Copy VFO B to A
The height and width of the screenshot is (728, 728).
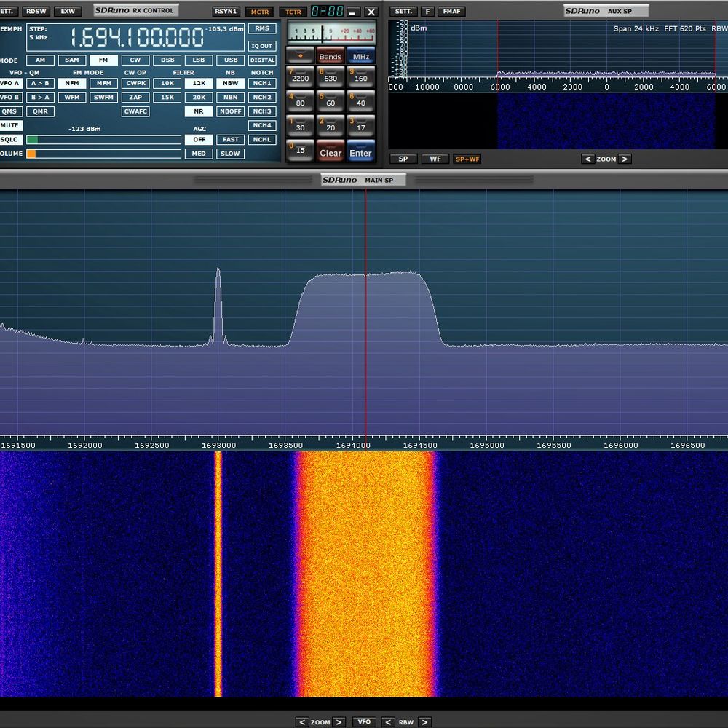pyautogui.click(x=40, y=97)
